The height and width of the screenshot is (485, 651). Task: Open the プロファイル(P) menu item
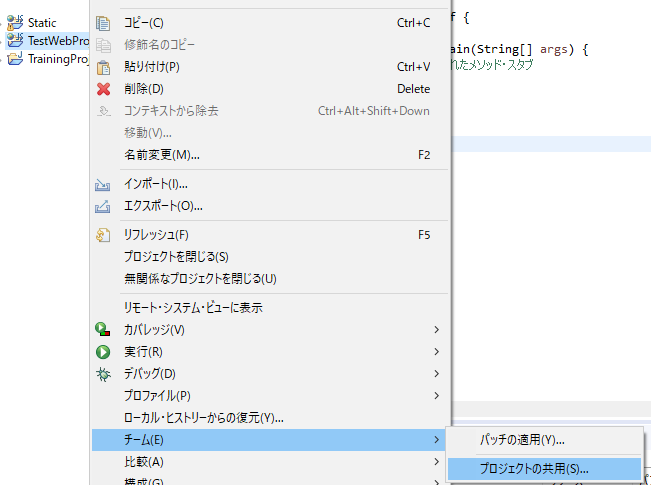(270, 396)
